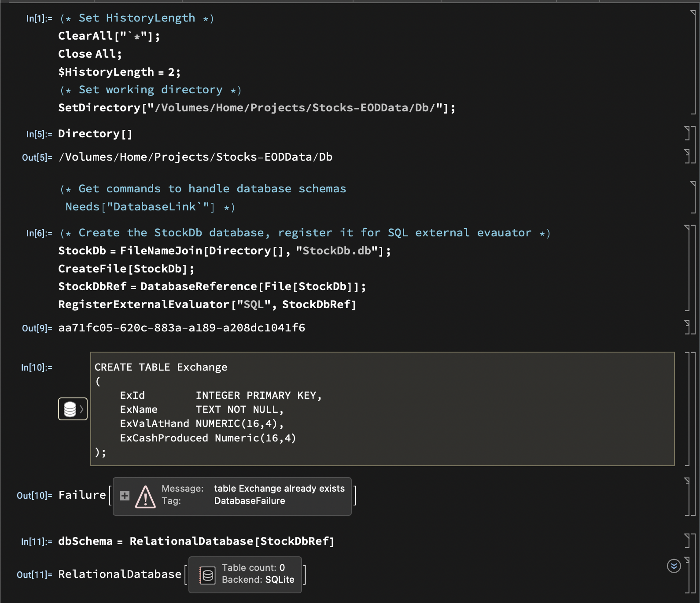The width and height of the screenshot is (700, 603).
Task: Select cell bracket of the SQL input cell
Action: click(x=688, y=408)
